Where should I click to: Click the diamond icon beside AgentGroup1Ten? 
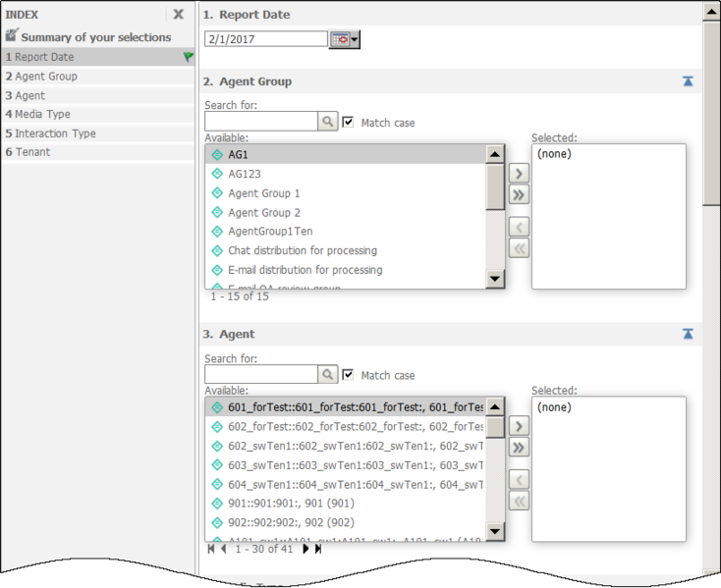pyautogui.click(x=217, y=231)
